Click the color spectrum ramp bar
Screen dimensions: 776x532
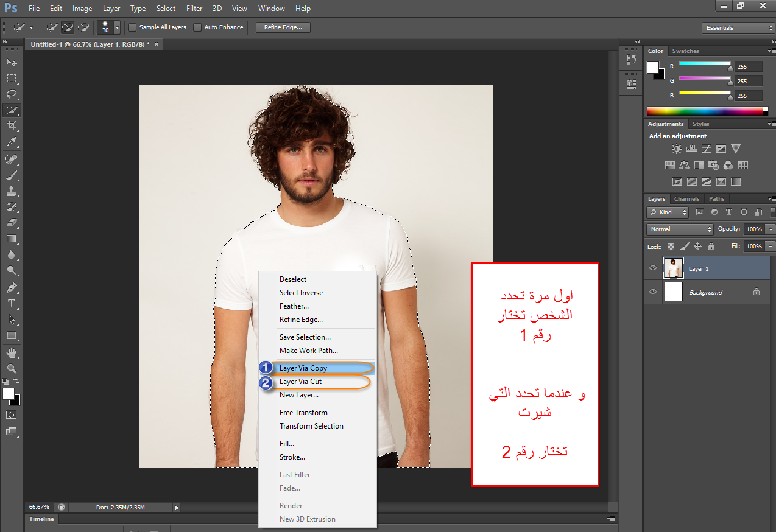pyautogui.click(x=705, y=111)
